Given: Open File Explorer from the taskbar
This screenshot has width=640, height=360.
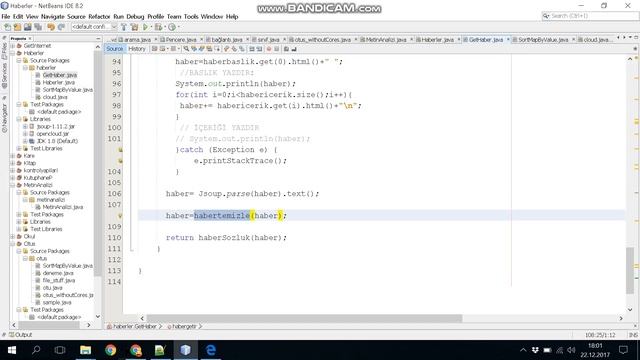Looking at the screenshot, I should [x=85, y=350].
